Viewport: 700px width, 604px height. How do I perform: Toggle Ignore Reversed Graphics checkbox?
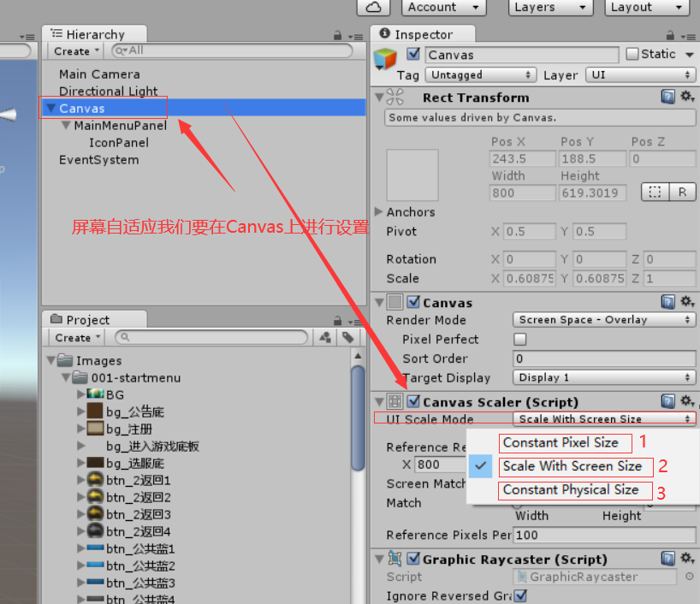coord(520,595)
